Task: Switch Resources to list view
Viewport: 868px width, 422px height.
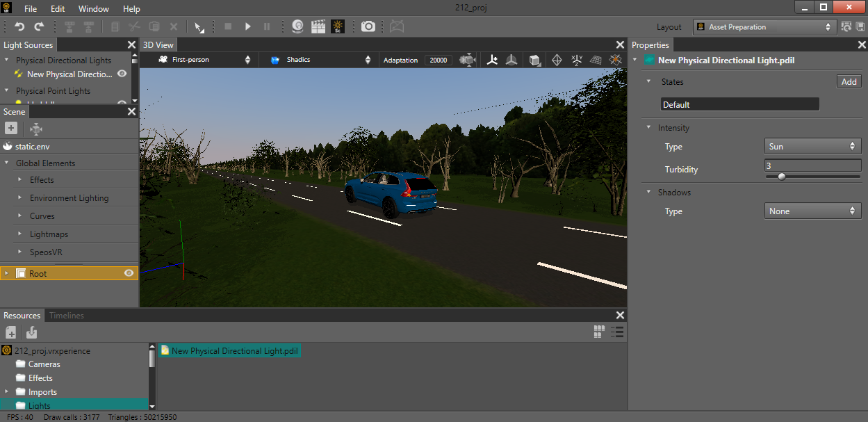Action: pos(616,332)
